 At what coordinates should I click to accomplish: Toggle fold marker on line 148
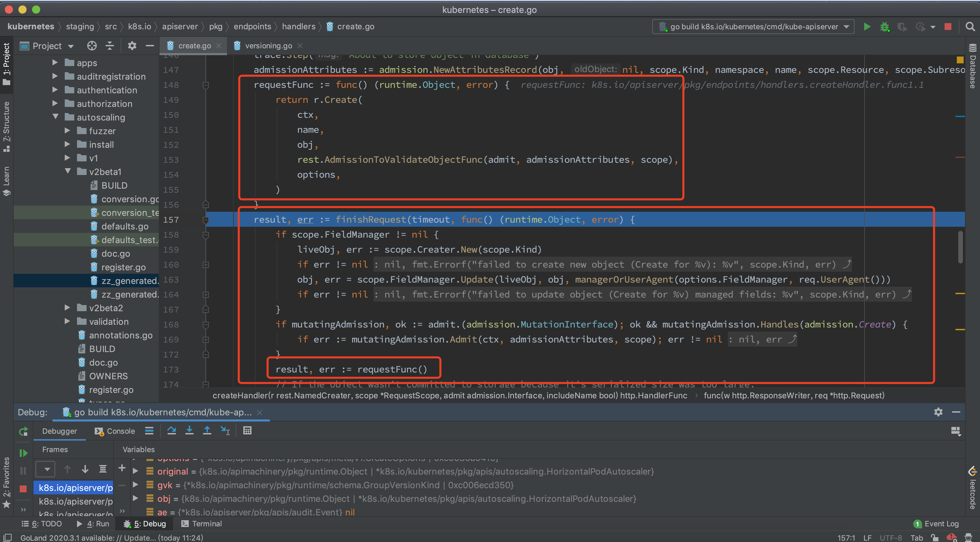tap(206, 85)
